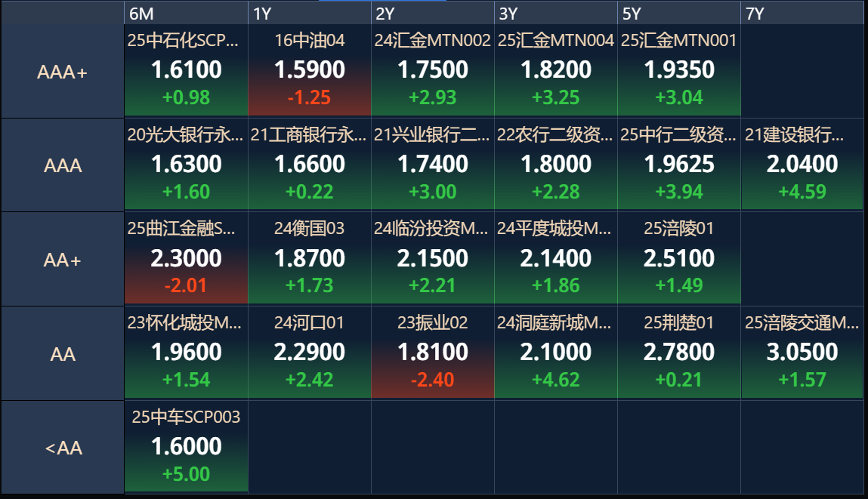Open the 16中油04 bond cell
The image size is (868, 499).
[x=310, y=70]
